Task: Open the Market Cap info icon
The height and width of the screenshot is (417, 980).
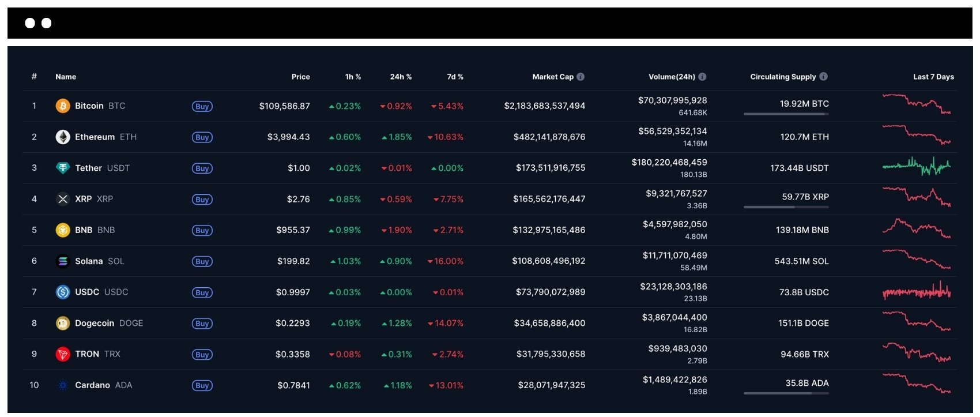Action: [x=581, y=77]
